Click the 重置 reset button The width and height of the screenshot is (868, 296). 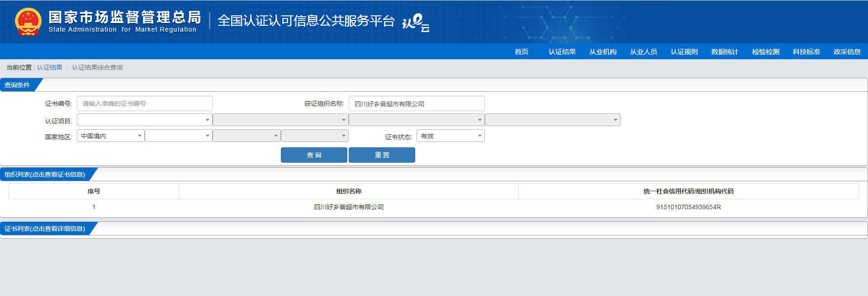tap(382, 155)
